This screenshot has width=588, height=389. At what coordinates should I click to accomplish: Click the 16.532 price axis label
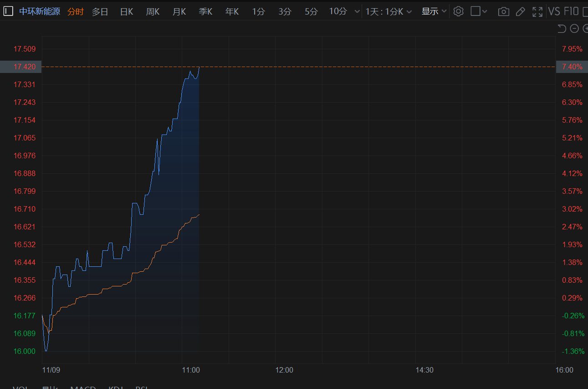25,244
